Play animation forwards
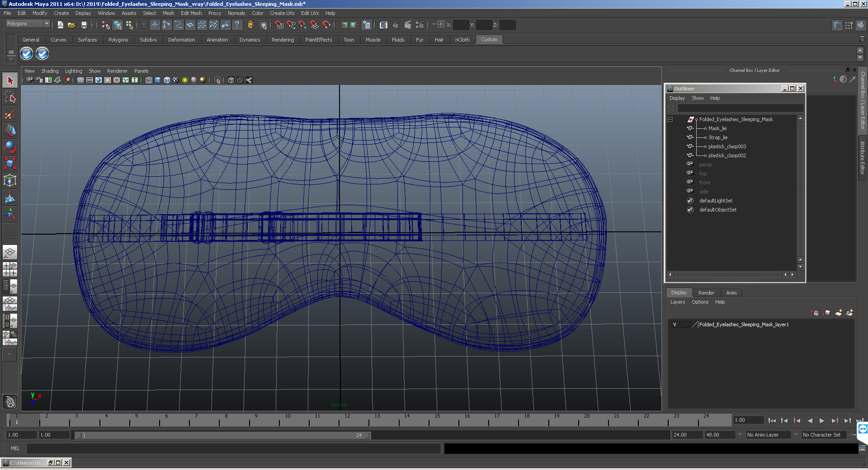The image size is (868, 470). click(x=822, y=421)
